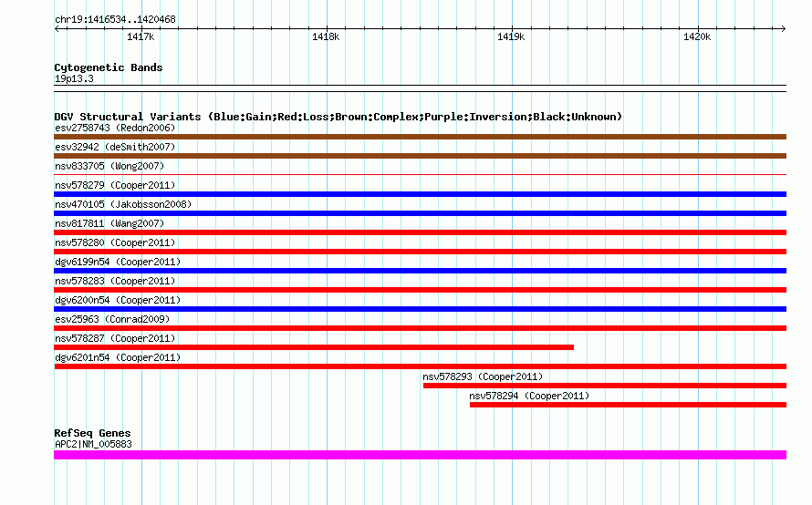Open dgv6200n54 (Cooper2011) variant label
The image size is (812, 505).
118,300
